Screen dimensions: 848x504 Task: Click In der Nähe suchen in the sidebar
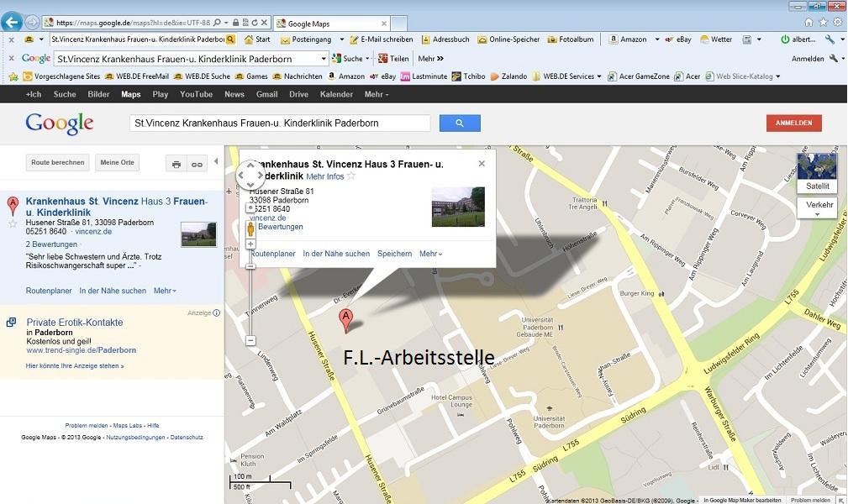coord(113,291)
